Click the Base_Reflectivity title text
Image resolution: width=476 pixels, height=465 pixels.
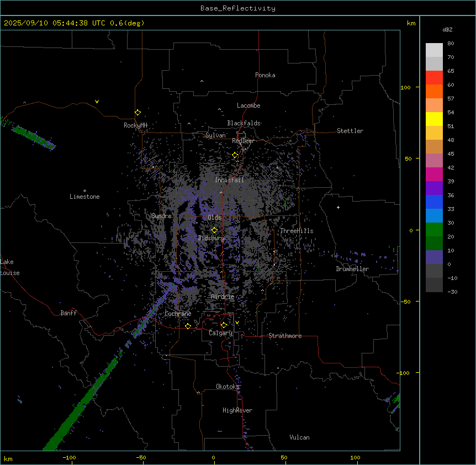[x=238, y=8]
